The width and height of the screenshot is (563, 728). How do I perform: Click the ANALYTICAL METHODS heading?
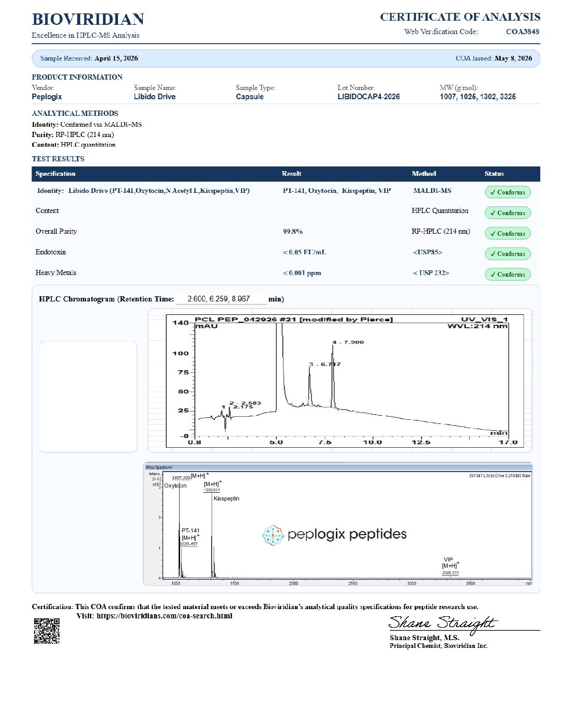(x=75, y=113)
